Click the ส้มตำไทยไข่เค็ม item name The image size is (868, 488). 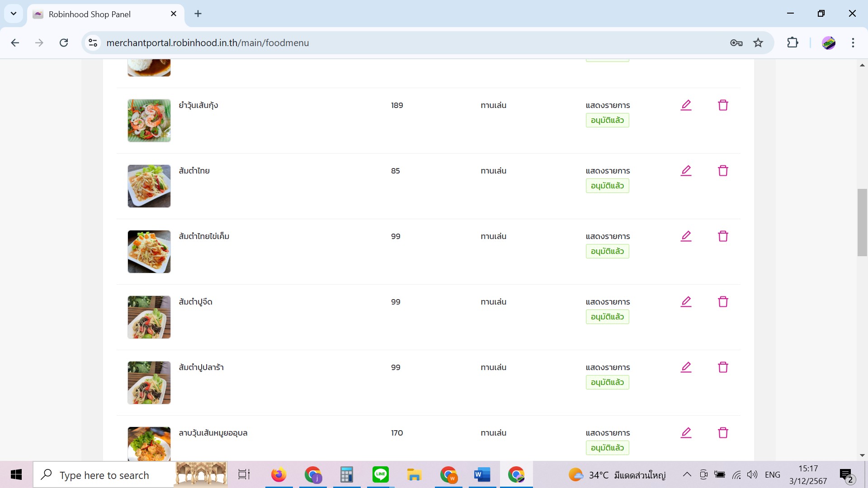coord(204,236)
